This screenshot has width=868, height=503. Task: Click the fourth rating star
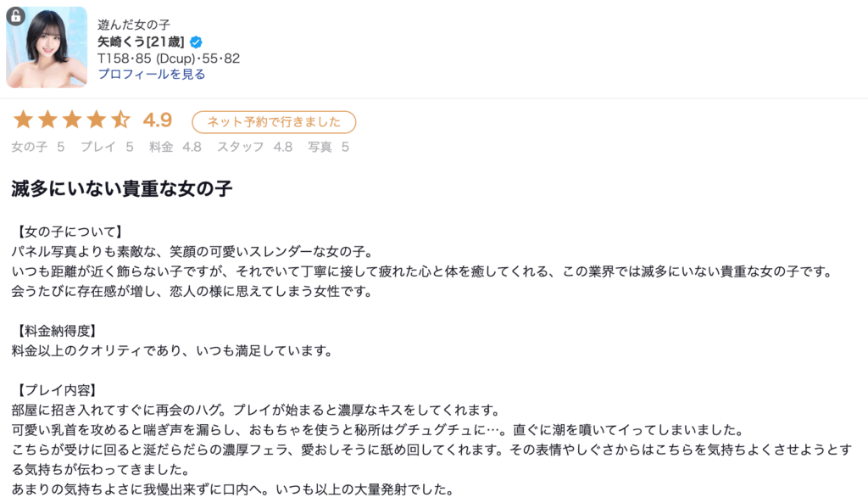click(97, 120)
